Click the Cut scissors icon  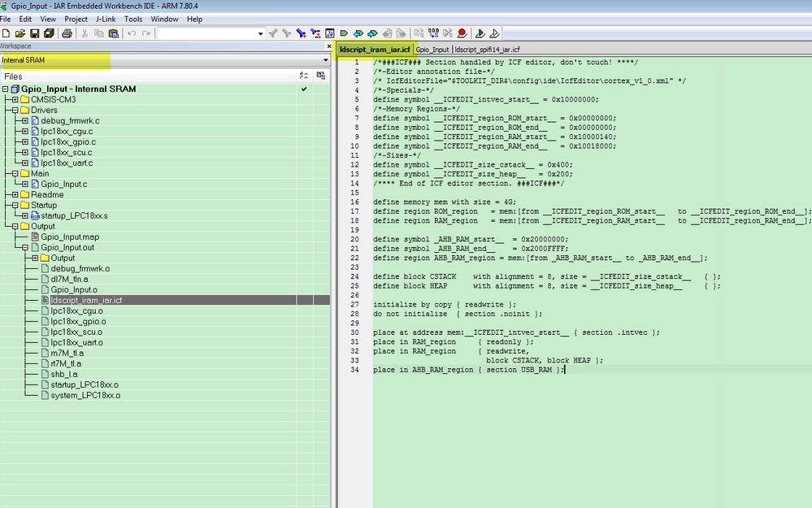tap(85, 33)
